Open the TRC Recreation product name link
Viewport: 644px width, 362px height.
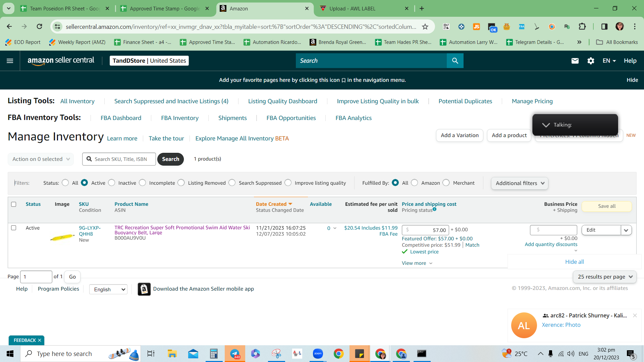click(182, 230)
